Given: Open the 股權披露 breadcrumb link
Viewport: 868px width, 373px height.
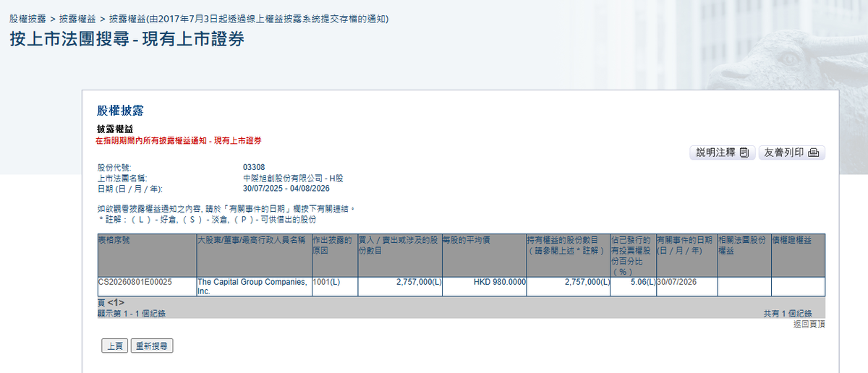Looking at the screenshot, I should pyautogui.click(x=29, y=18).
